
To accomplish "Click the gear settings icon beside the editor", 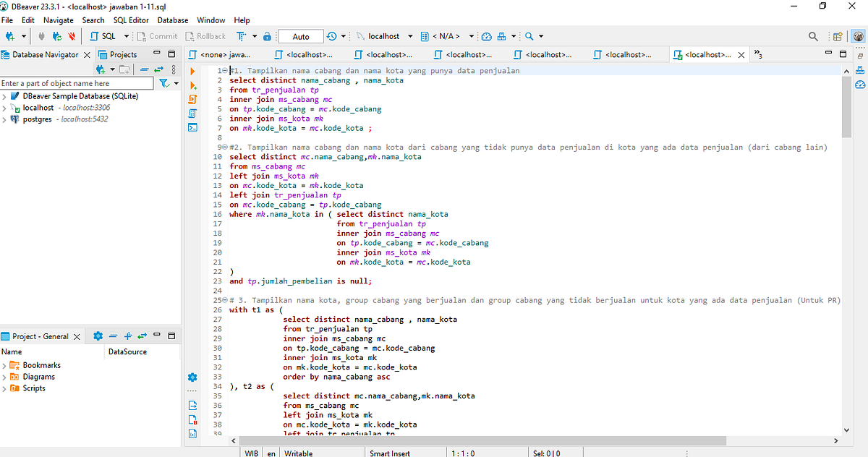I will [x=192, y=377].
